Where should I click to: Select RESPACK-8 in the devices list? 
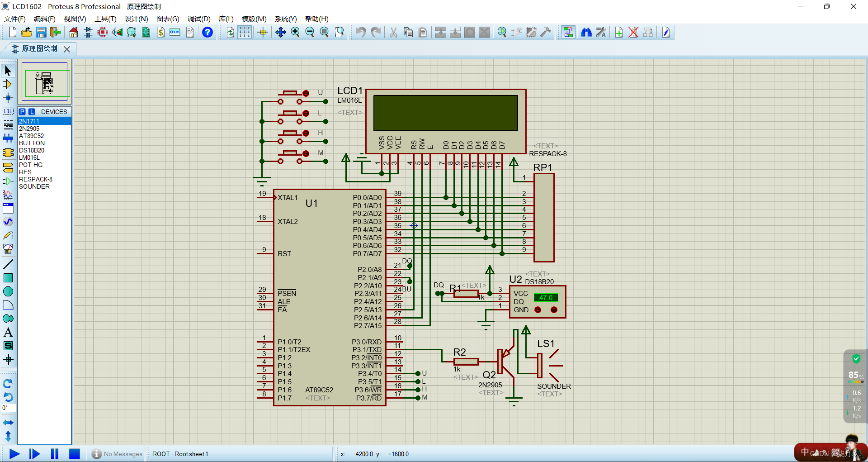44,179
